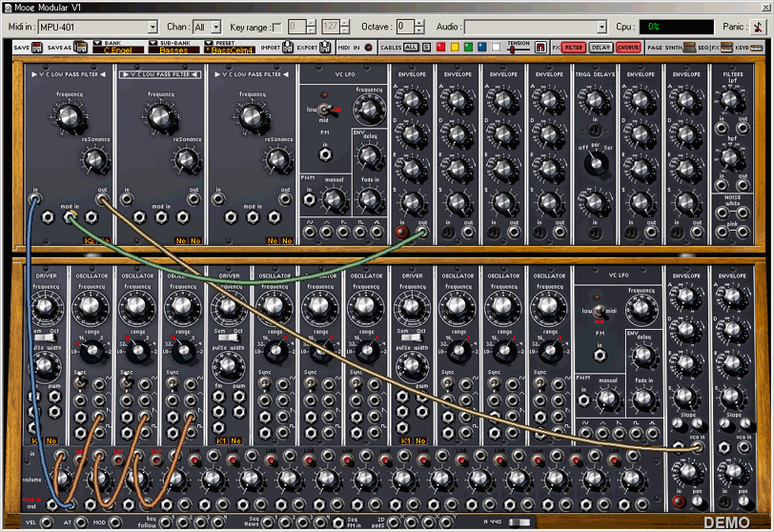774x532 pixels.
Task: Click the key follow 1 jack
Action: coord(166,522)
